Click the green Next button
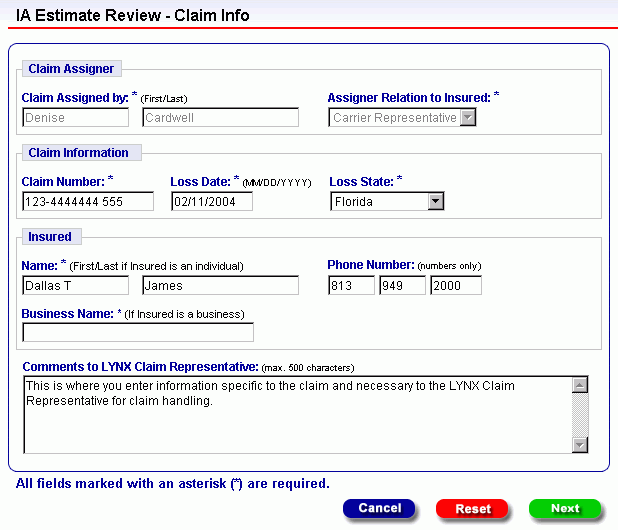This screenshot has width=618, height=530. click(x=565, y=509)
